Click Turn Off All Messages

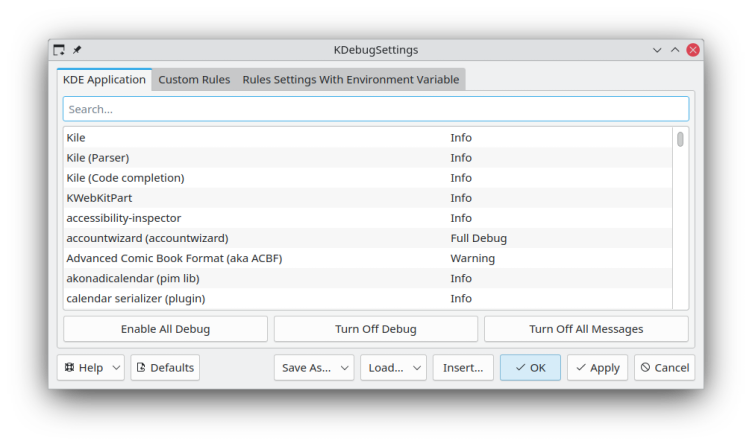pos(586,329)
